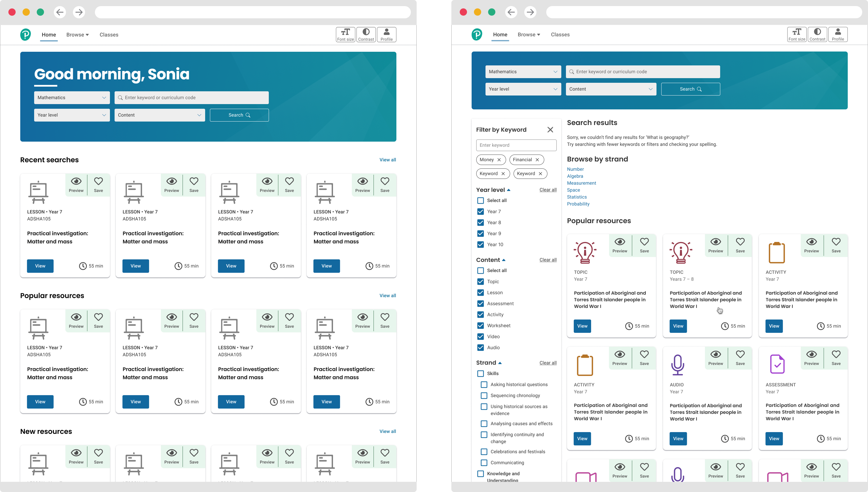Screen dimensions: 868x492
Task: Select Home tab in left window
Action: (x=49, y=35)
